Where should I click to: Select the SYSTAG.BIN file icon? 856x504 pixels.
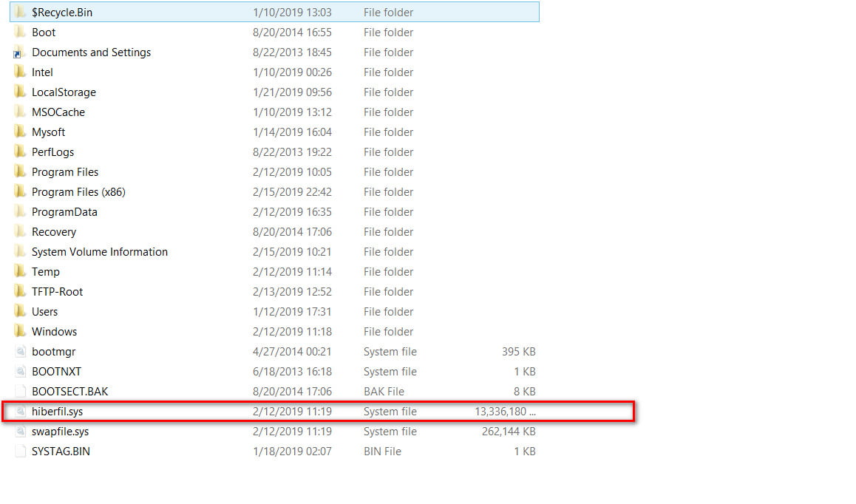pyautogui.click(x=20, y=452)
